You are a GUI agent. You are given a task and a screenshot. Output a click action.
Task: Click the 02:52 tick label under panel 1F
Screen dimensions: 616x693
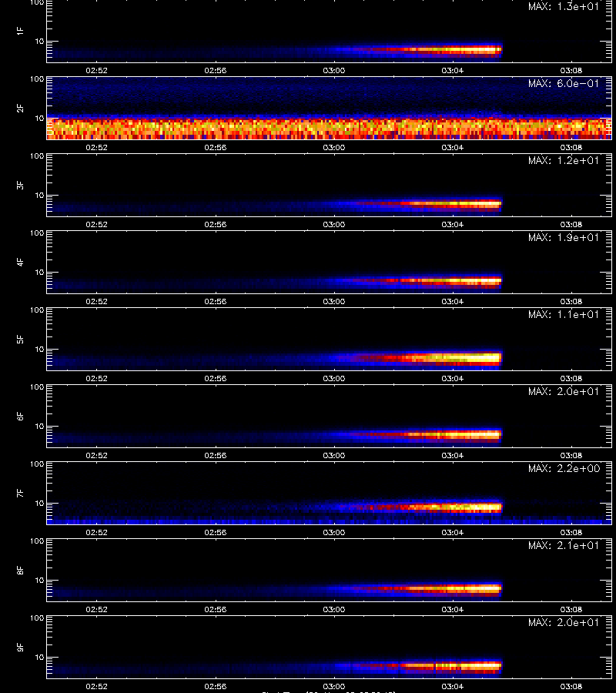coord(97,70)
